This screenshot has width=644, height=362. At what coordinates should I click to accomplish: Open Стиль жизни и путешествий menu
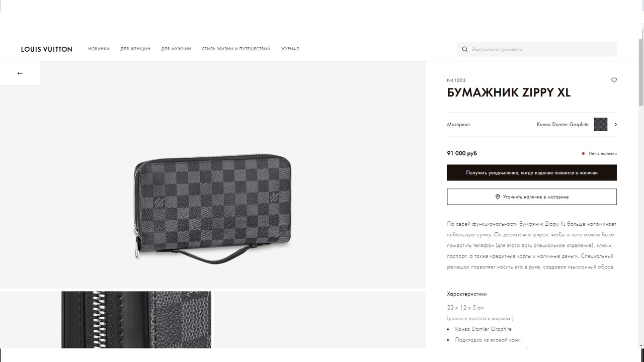pyautogui.click(x=236, y=49)
